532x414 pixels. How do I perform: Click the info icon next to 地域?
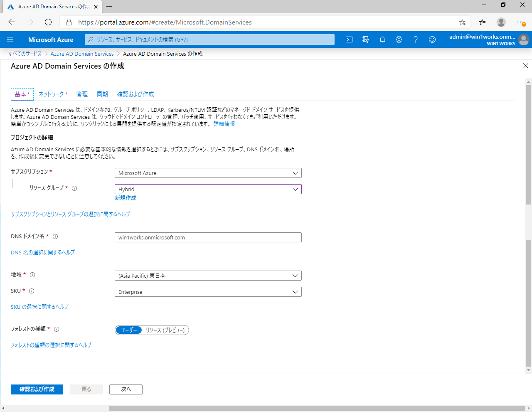(x=32, y=275)
